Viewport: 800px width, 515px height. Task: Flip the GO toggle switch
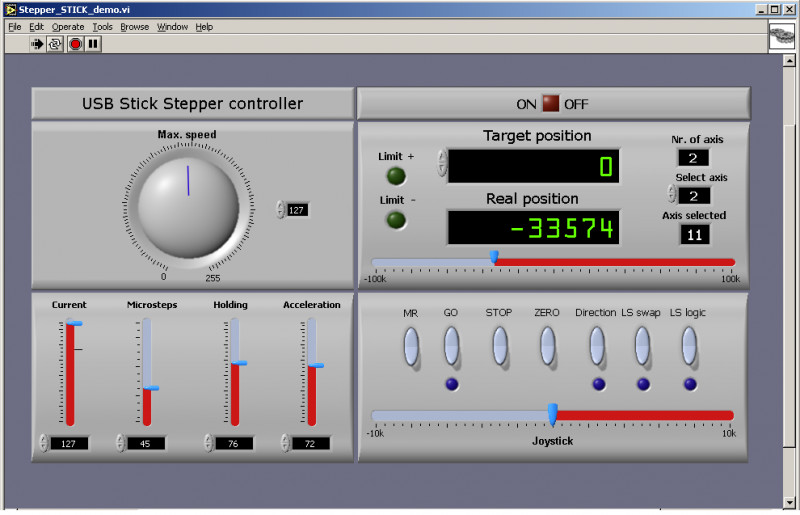[451, 347]
